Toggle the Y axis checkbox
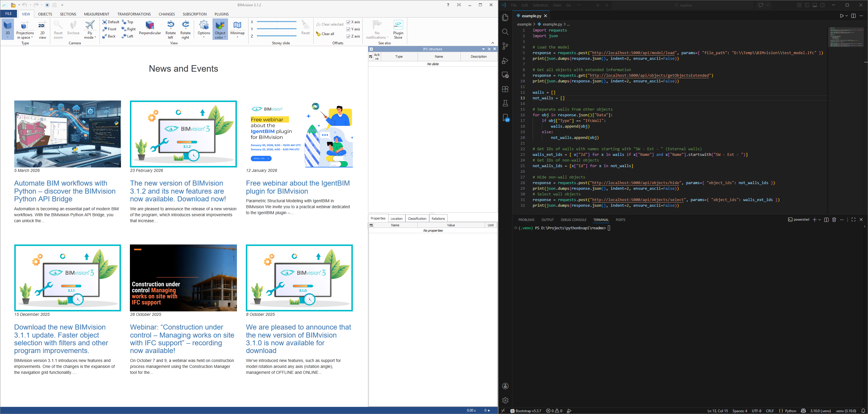This screenshot has height=414, width=868. (348, 29)
